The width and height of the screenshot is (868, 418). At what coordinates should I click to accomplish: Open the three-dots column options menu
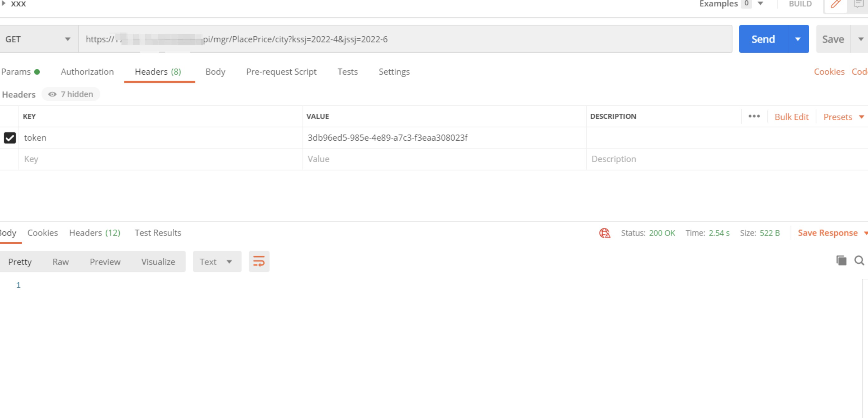click(x=754, y=116)
